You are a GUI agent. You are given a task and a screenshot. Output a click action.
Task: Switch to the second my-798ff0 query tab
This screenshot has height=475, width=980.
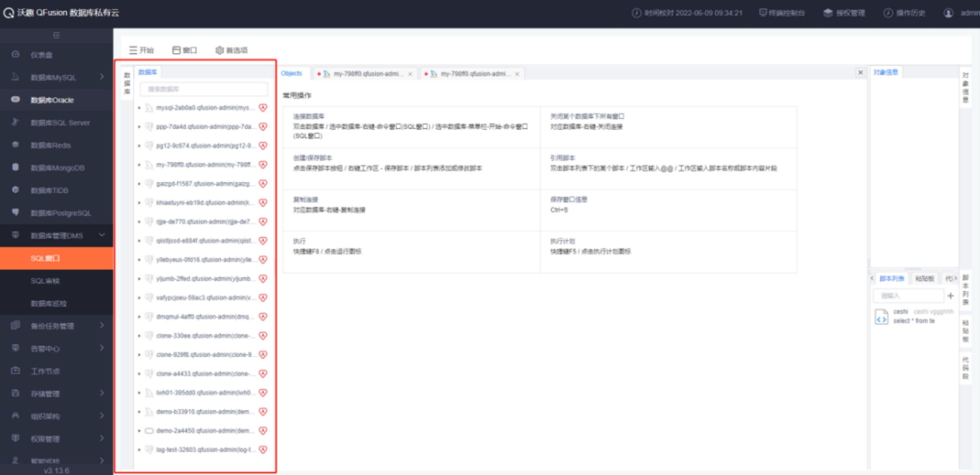473,74
